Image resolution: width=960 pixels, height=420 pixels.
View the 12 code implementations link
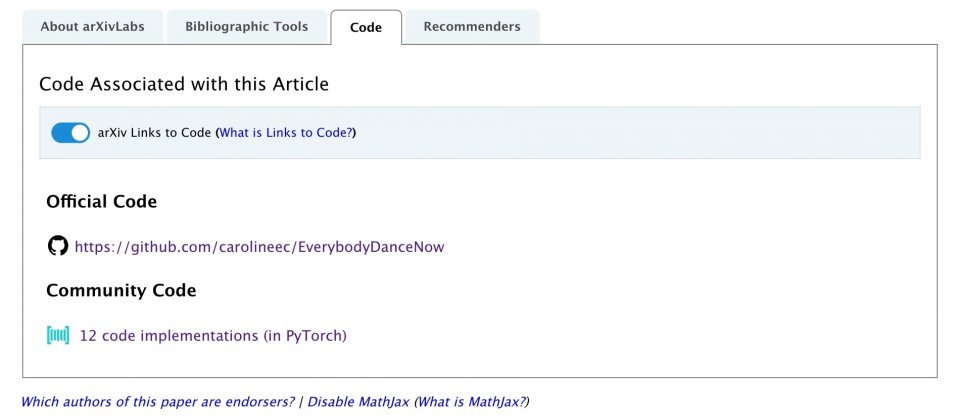pyautogui.click(x=168, y=336)
